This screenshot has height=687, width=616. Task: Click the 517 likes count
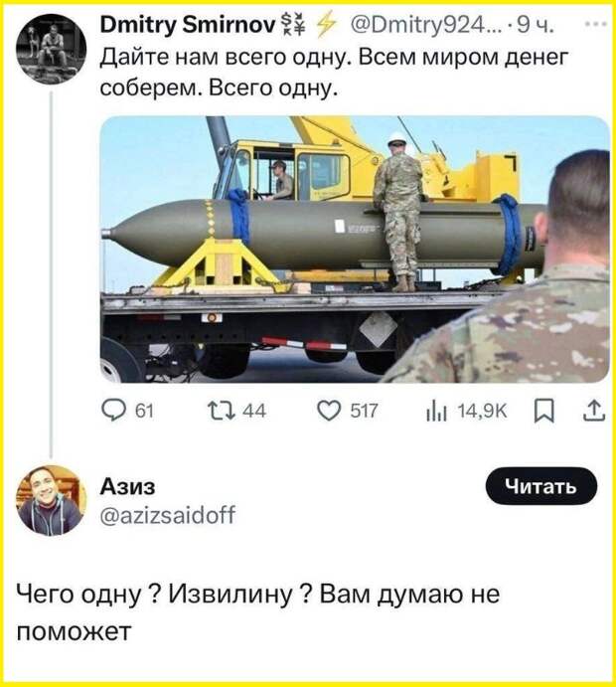coord(364,412)
